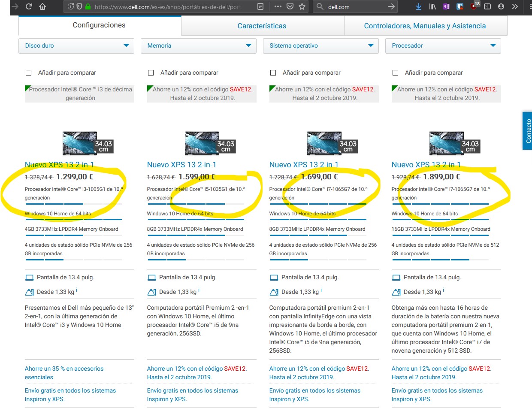Click 4GB 3733MHz LPDDR4 Memory Onboard text

point(72,229)
